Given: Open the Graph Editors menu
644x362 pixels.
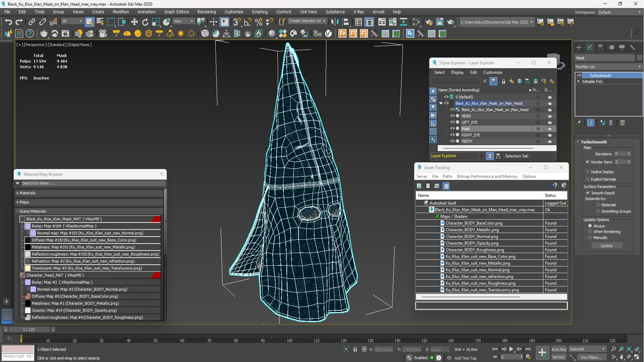Looking at the screenshot, I should [176, 12].
